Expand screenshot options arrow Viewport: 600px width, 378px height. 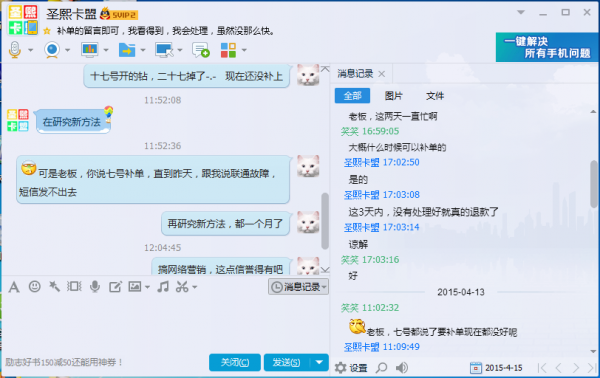194,287
